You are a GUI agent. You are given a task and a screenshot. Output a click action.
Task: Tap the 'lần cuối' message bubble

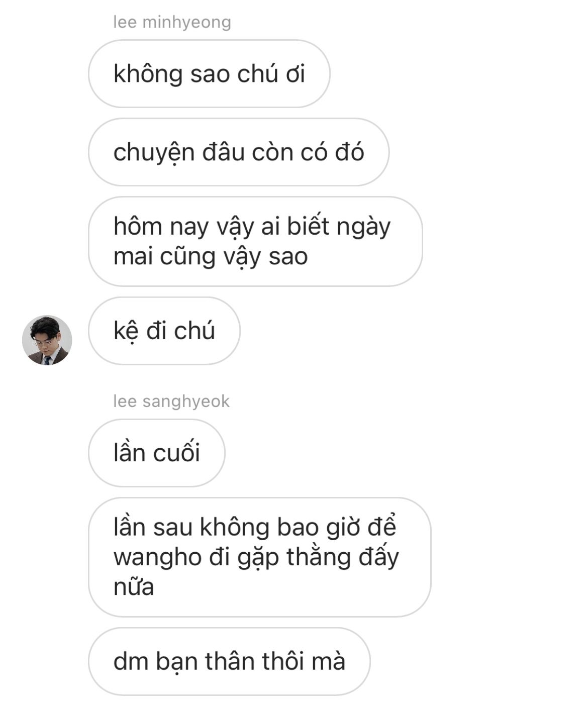[x=157, y=453]
